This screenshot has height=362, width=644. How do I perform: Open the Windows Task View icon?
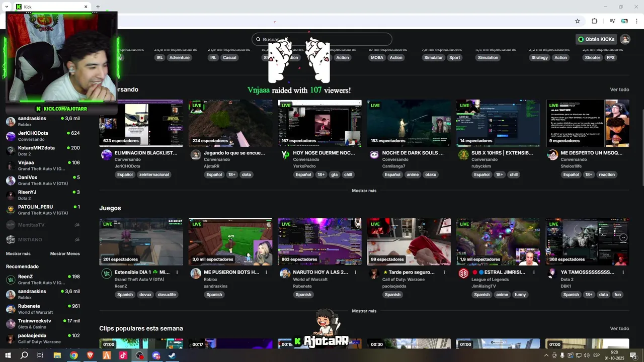click(40, 355)
